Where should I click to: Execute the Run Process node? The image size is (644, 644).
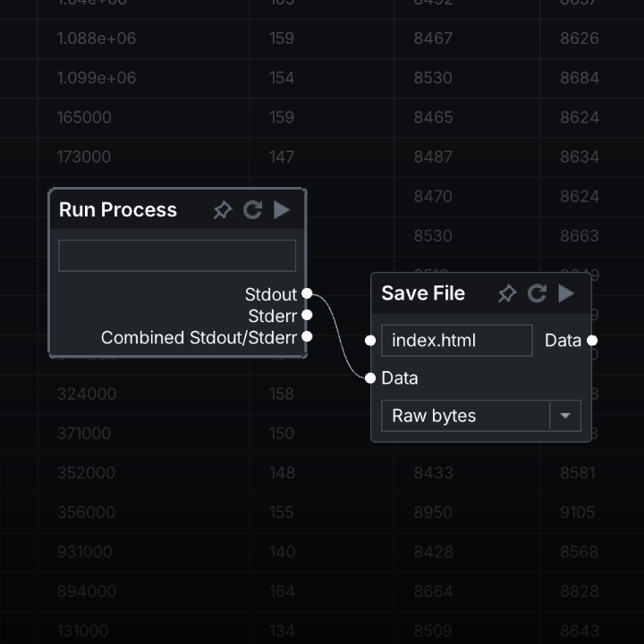coord(282,210)
